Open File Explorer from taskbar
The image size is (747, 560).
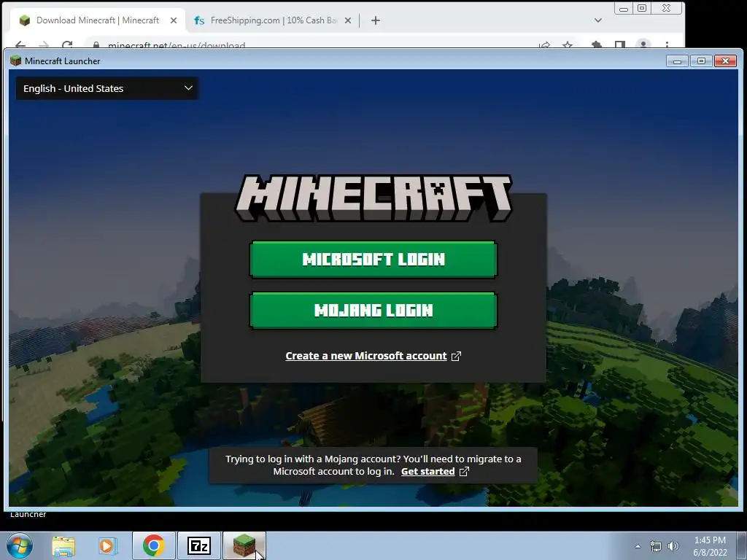coord(63,546)
